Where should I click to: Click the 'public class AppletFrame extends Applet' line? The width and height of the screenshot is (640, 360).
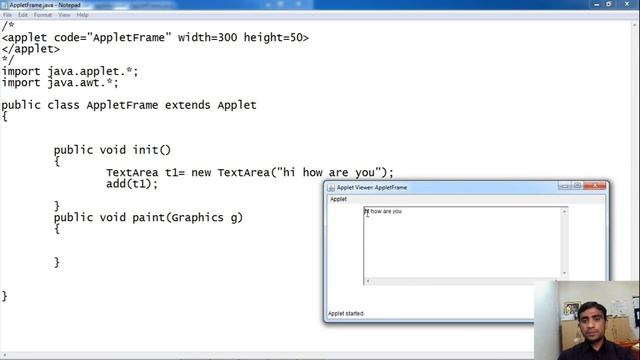pos(129,105)
